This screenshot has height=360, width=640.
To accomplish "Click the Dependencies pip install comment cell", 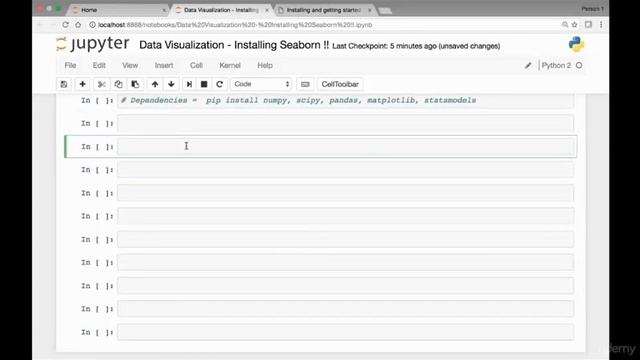I will pyautogui.click(x=345, y=100).
